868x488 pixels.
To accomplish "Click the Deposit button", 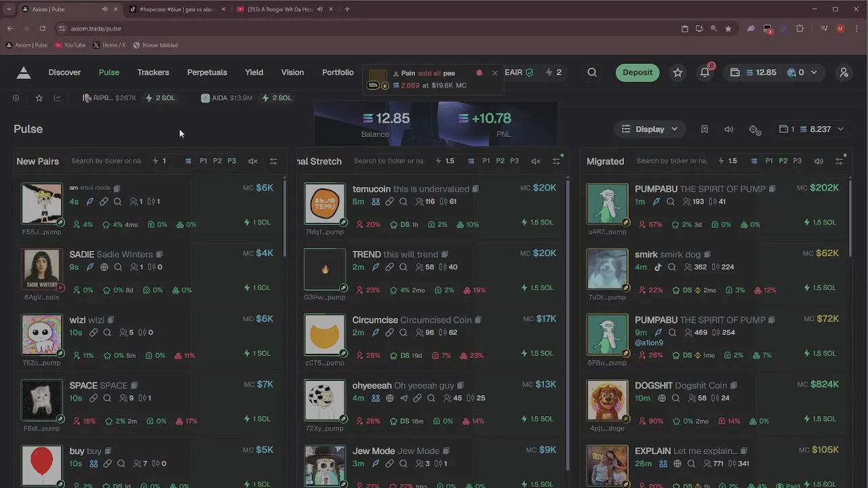I will 637,73.
